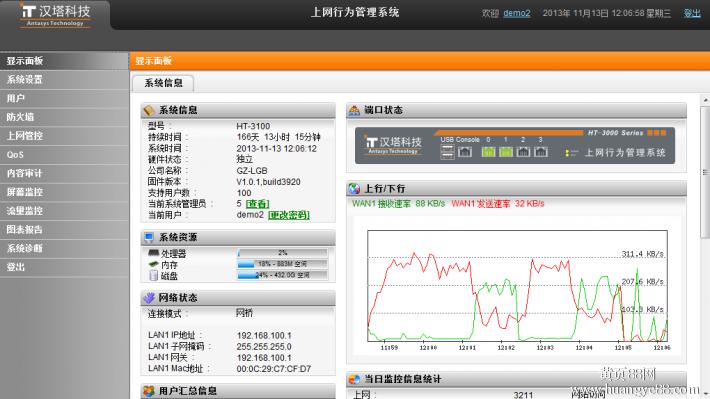The image size is (710, 399).
Task: Click firmware version V1.0.1,build3920
Action: 269,182
